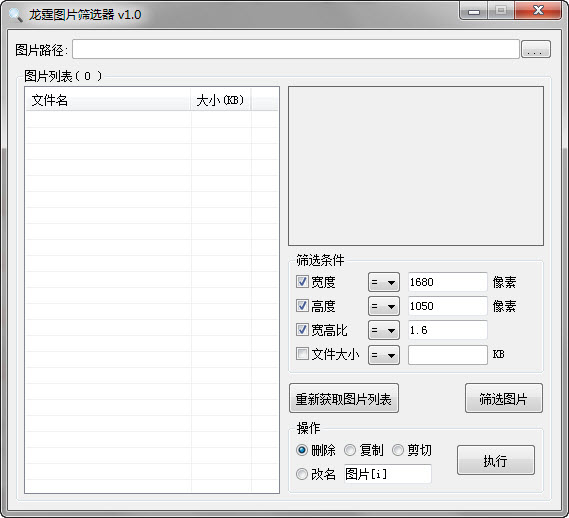Minimize the 龙霆图片筛选器 window
Image resolution: width=569 pixels, height=518 pixels.
[x=473, y=11]
